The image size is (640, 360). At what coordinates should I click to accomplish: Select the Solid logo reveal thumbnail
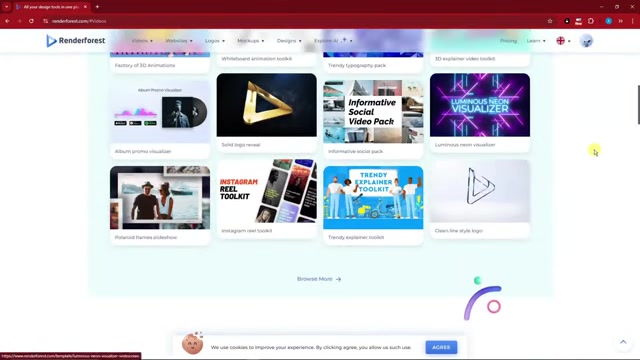(x=267, y=105)
